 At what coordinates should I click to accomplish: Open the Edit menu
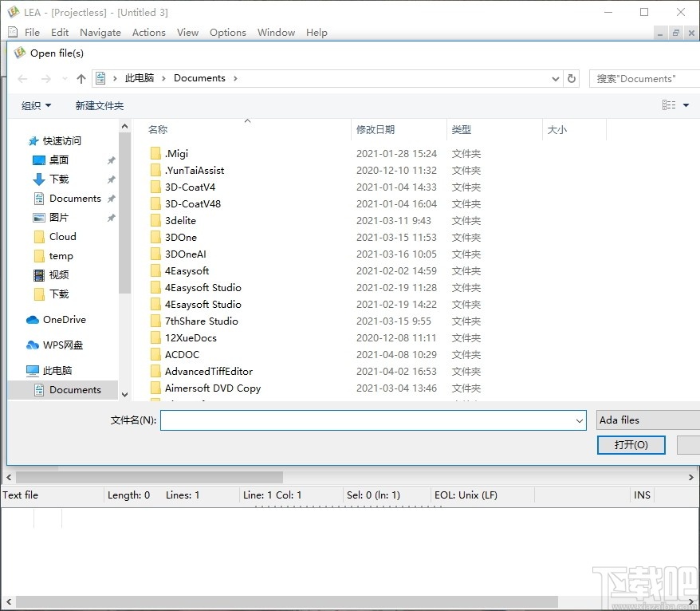tap(59, 33)
